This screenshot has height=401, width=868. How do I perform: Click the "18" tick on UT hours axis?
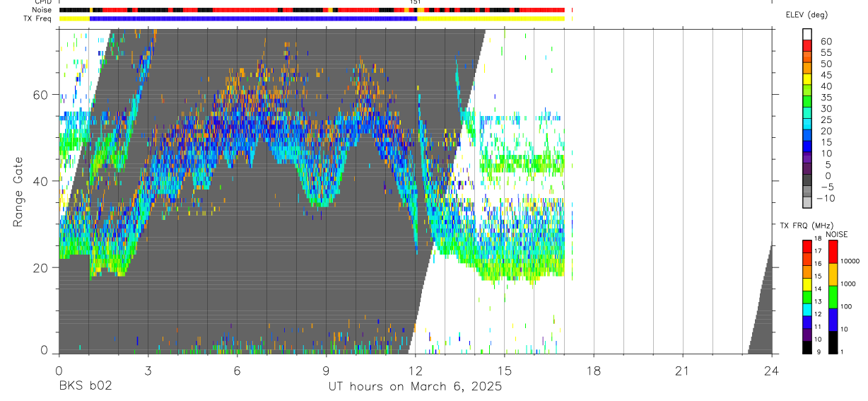[593, 371]
